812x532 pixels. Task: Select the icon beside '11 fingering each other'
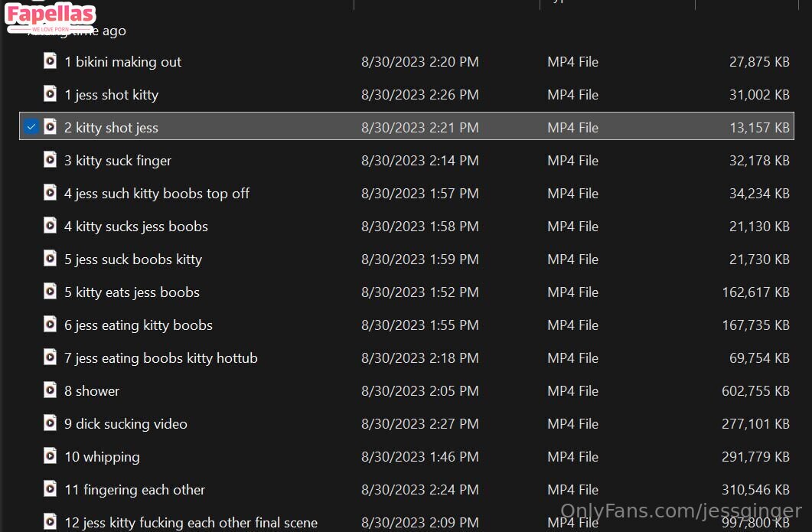click(50, 489)
